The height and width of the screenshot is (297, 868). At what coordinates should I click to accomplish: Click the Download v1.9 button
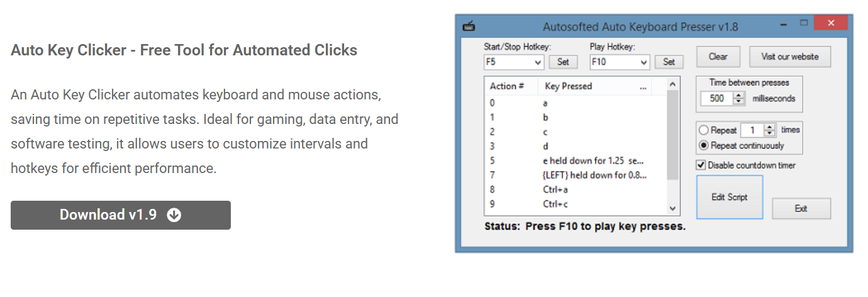tap(121, 215)
